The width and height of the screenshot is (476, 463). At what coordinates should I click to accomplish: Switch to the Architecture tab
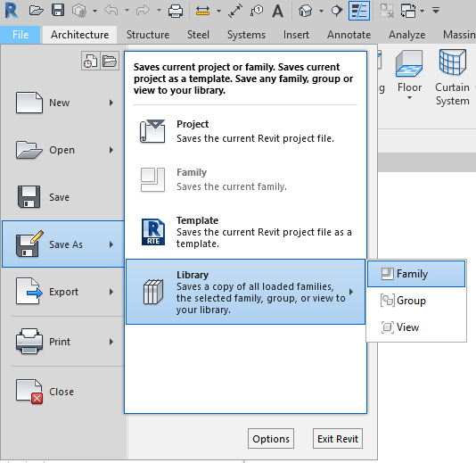click(x=80, y=35)
